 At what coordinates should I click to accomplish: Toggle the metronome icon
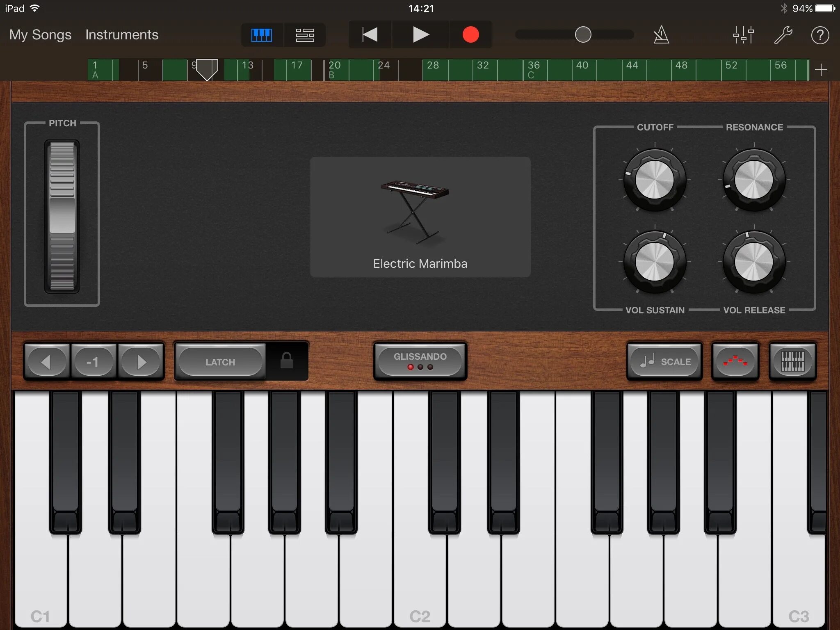661,35
